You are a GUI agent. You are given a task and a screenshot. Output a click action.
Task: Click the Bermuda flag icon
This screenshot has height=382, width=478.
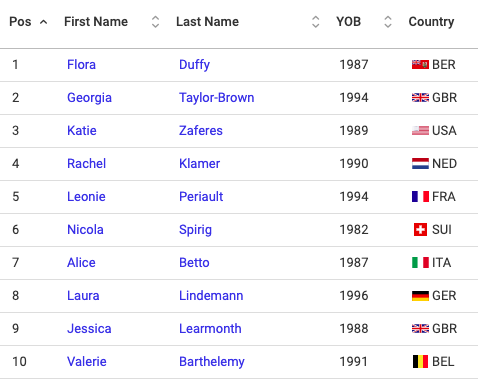420,64
